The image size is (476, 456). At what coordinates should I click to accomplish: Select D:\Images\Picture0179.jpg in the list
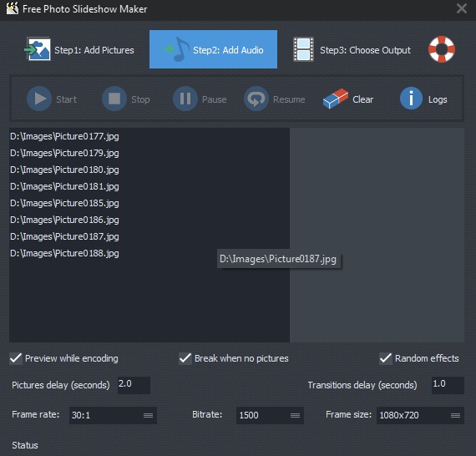tap(149, 153)
